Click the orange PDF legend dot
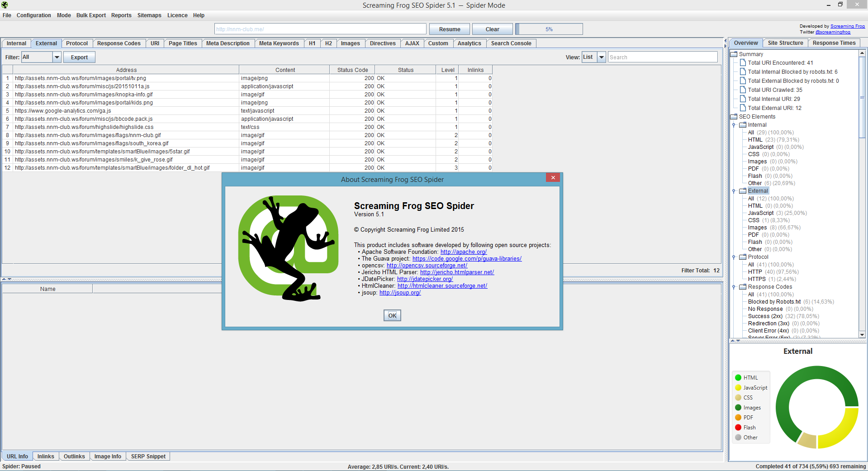868x471 pixels. click(x=738, y=418)
